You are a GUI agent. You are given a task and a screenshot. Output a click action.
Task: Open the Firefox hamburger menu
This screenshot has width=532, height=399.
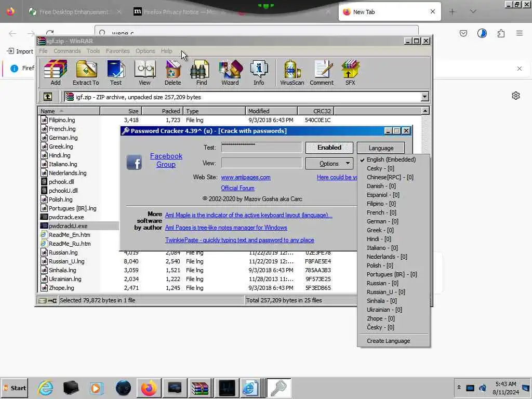(x=520, y=33)
